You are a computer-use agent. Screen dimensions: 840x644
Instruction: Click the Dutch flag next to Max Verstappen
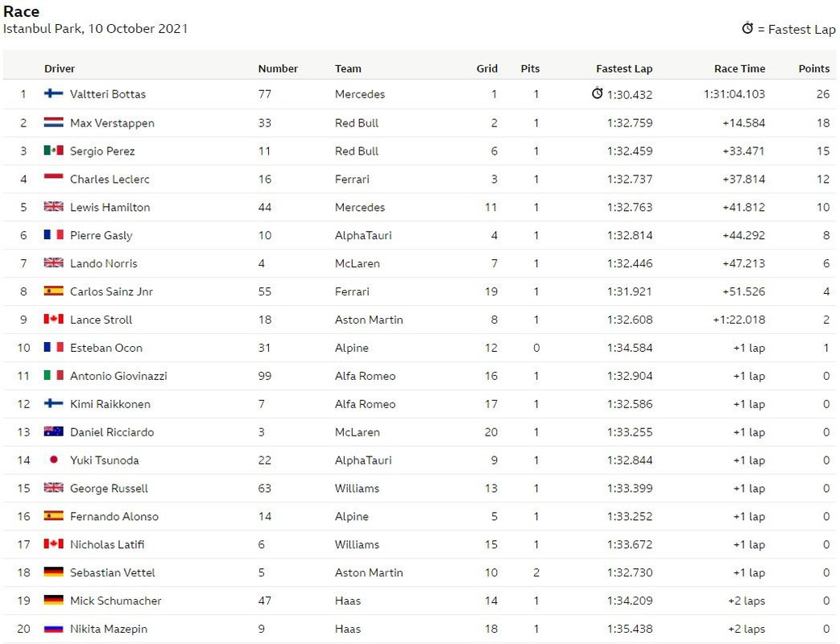54,122
